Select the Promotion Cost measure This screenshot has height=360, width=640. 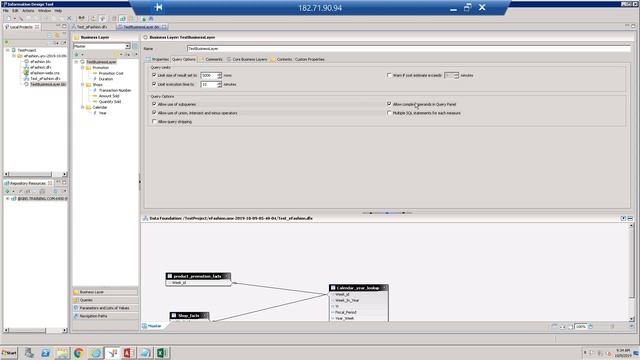coord(111,73)
